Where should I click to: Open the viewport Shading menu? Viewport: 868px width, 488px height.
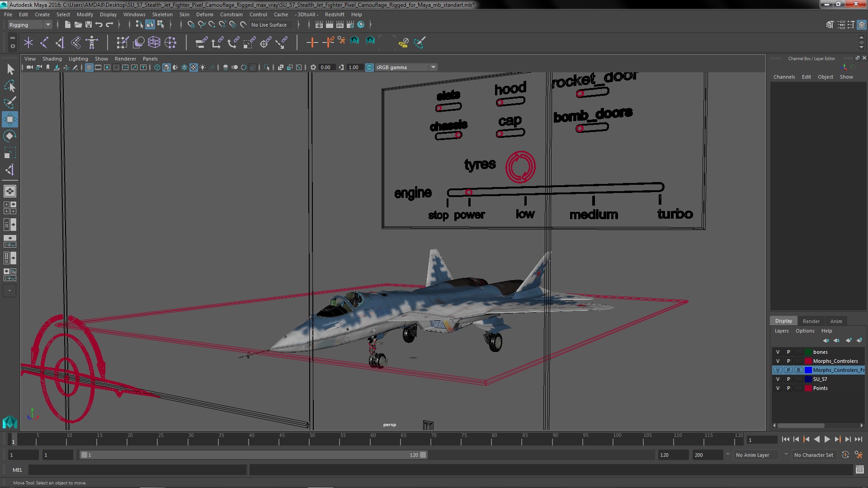(52, 59)
